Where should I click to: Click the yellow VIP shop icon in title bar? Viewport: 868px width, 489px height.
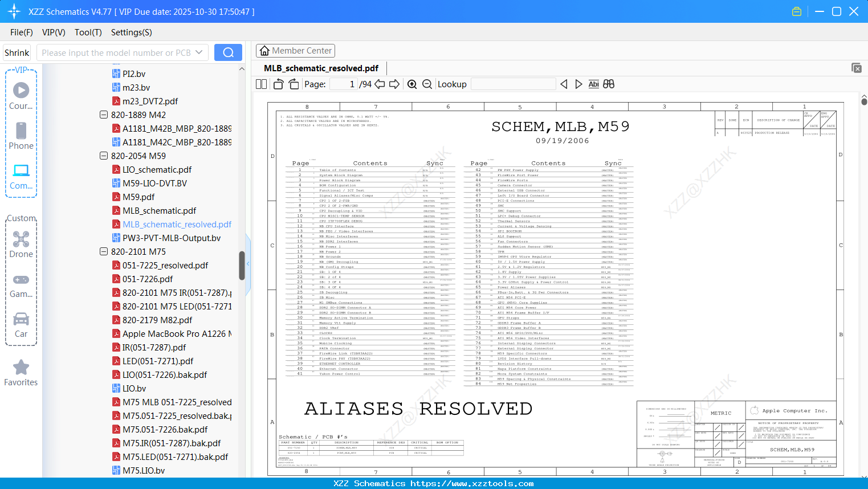tap(797, 11)
